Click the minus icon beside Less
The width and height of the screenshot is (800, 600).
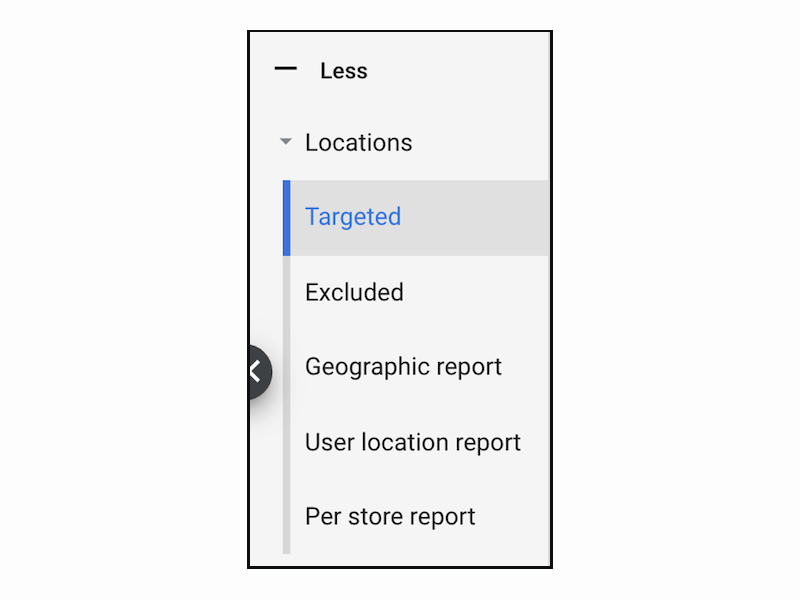tap(286, 70)
